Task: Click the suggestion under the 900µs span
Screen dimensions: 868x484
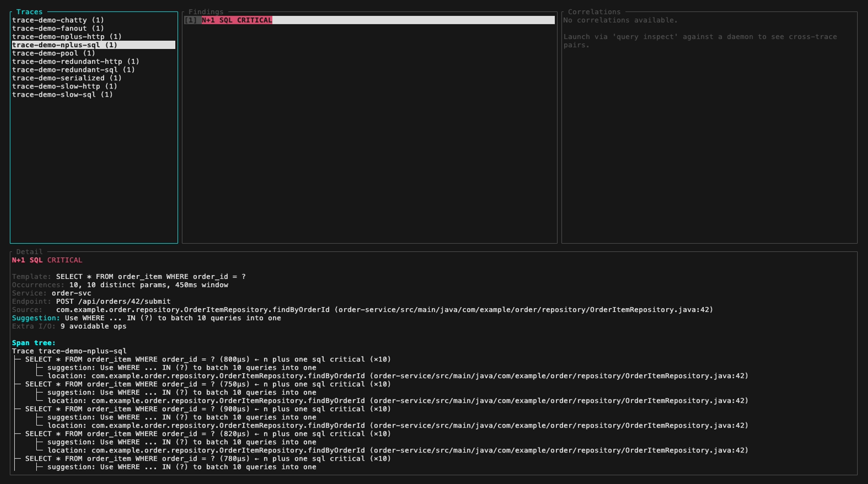Action: [182, 417]
